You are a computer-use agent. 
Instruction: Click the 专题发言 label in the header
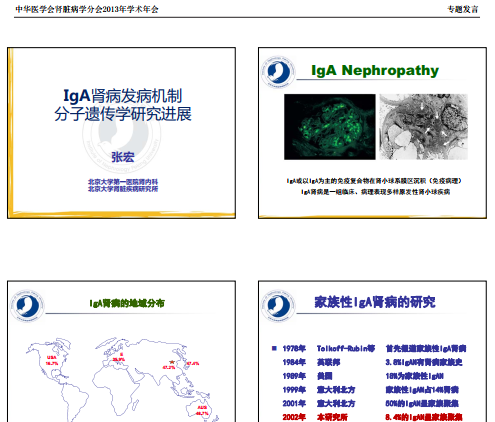point(463,9)
